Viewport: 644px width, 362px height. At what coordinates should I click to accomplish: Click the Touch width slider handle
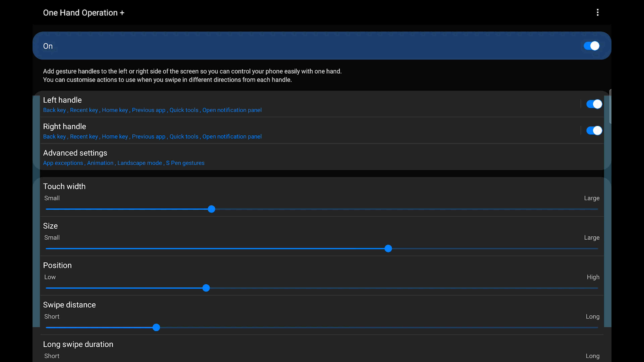[x=211, y=209]
